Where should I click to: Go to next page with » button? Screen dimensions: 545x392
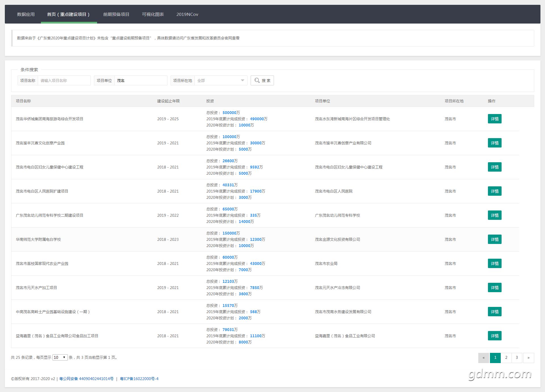click(x=529, y=358)
